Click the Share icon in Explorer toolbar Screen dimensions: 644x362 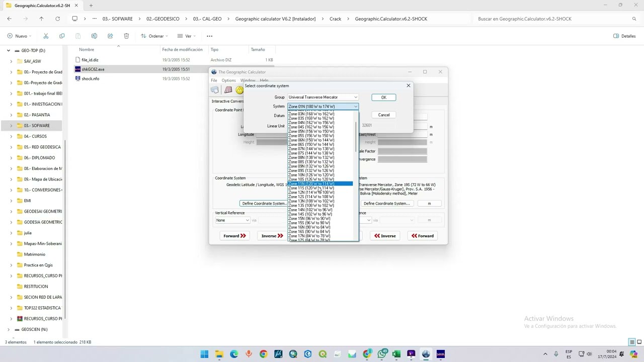110,36
